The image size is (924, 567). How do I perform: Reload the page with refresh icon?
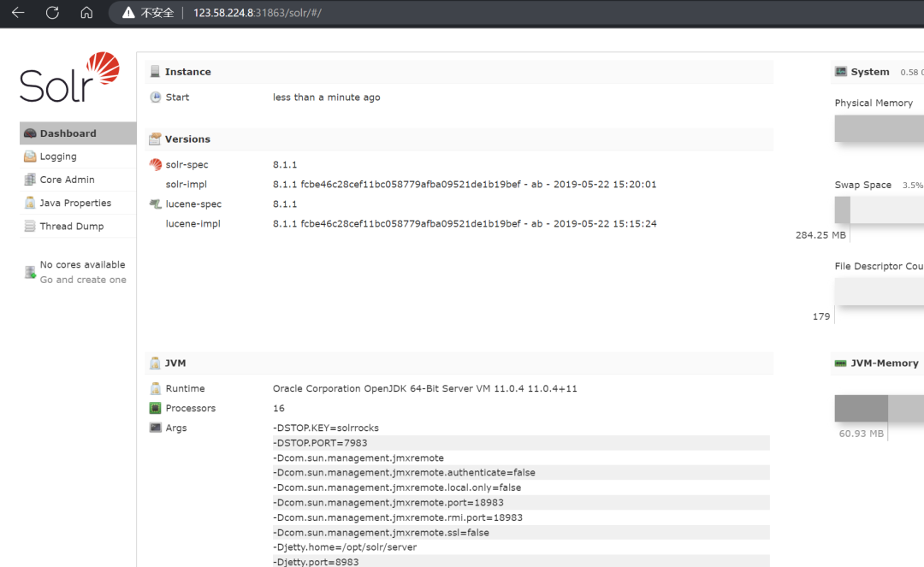click(52, 12)
